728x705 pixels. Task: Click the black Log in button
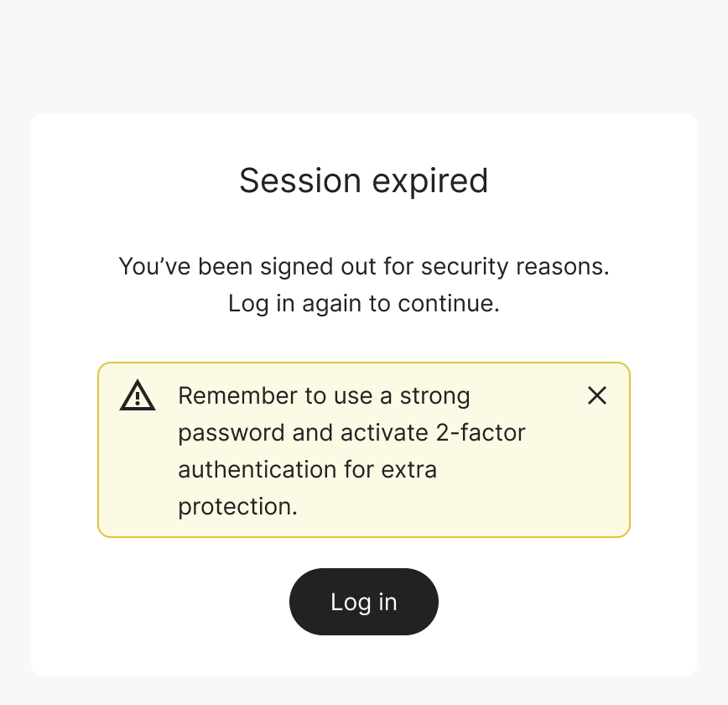pyautogui.click(x=363, y=602)
